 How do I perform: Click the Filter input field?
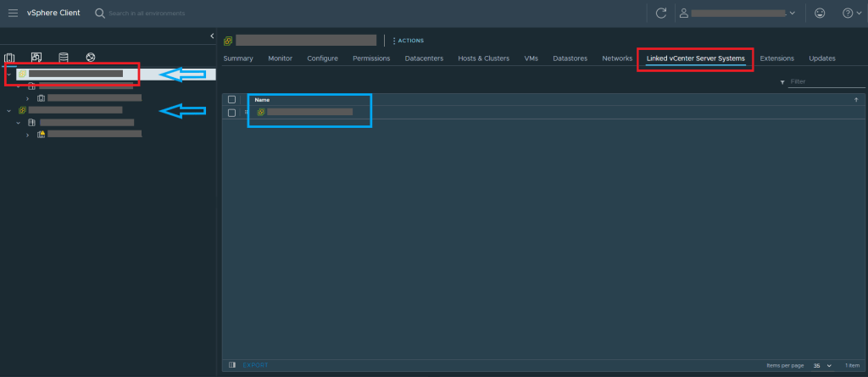[x=826, y=82]
